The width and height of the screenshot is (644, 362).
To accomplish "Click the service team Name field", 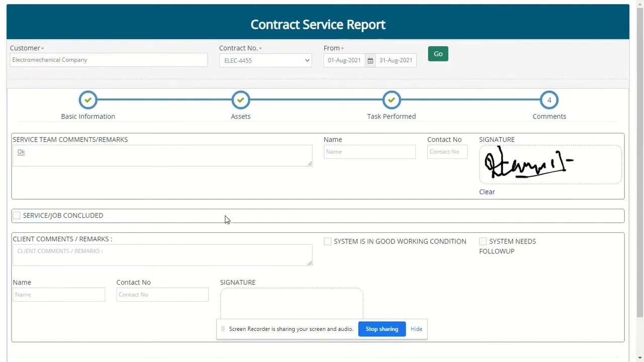I will click(370, 152).
